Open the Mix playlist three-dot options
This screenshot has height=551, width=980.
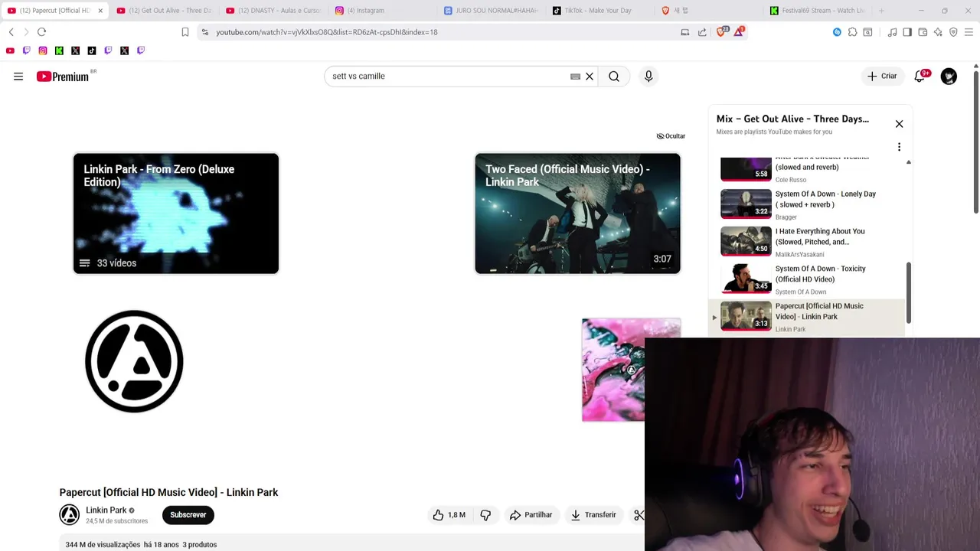click(899, 147)
